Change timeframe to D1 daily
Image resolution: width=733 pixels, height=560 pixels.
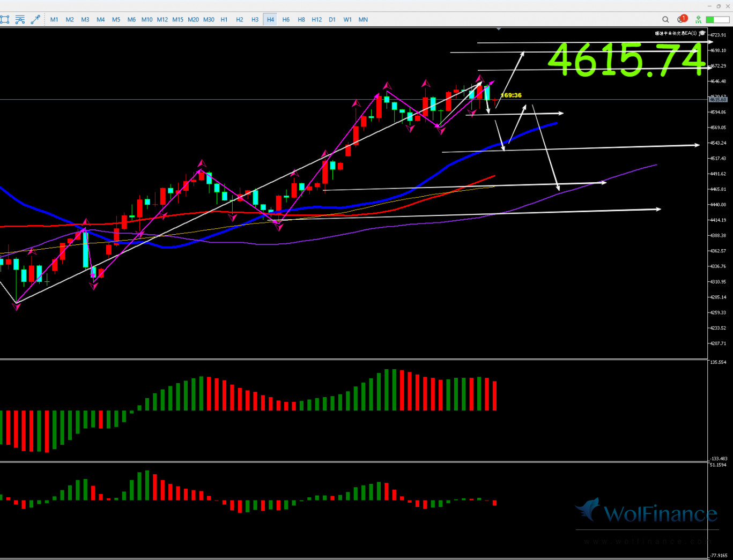coord(332,20)
